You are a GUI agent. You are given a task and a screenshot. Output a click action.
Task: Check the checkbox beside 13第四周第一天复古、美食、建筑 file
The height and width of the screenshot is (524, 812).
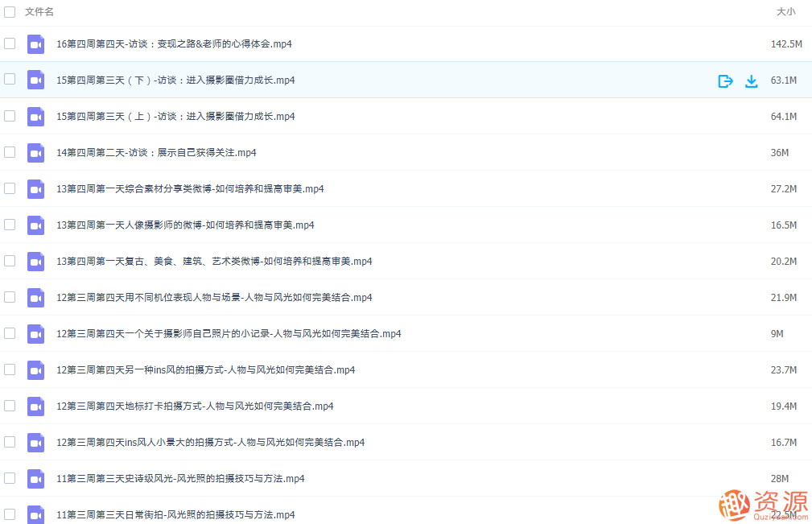tap(9, 262)
